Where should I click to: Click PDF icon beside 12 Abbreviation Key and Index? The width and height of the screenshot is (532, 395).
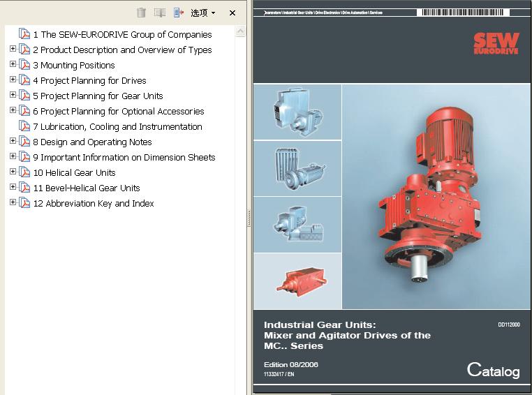point(24,203)
